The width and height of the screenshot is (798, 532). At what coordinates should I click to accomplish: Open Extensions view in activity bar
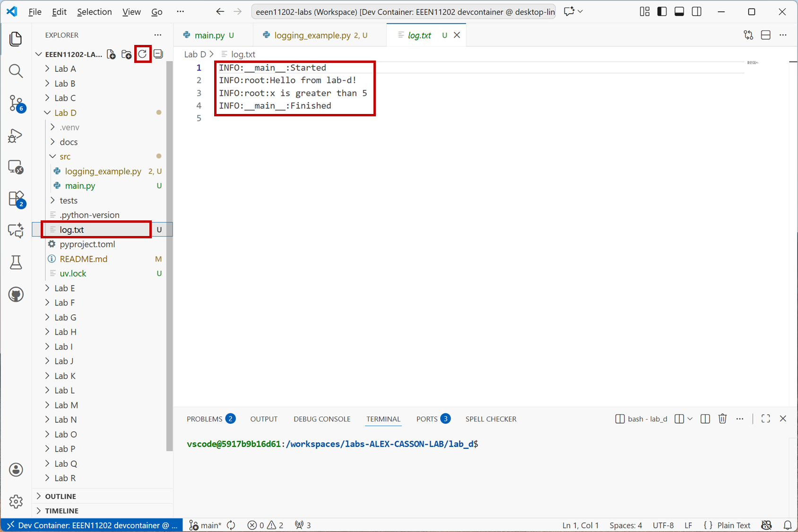tap(16, 199)
